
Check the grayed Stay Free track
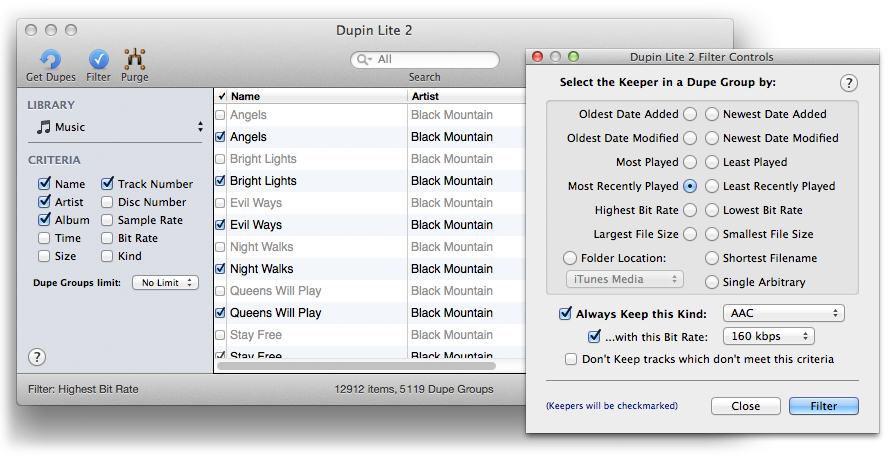(220, 335)
